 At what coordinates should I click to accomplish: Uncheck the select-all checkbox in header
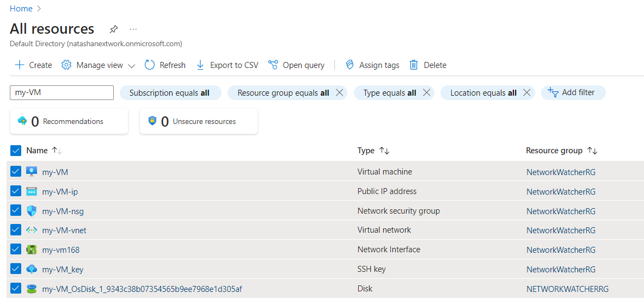tap(16, 151)
